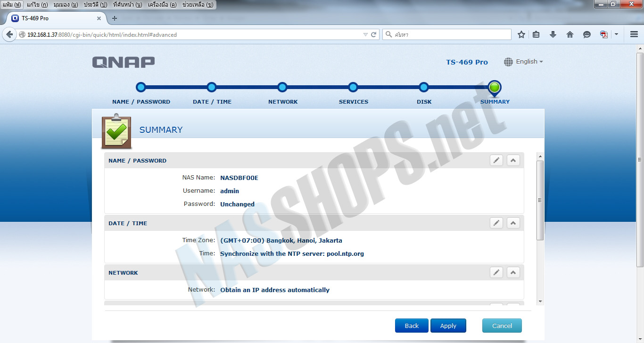Open the DISK wizard step
This screenshot has width=644, height=343.
[424, 87]
